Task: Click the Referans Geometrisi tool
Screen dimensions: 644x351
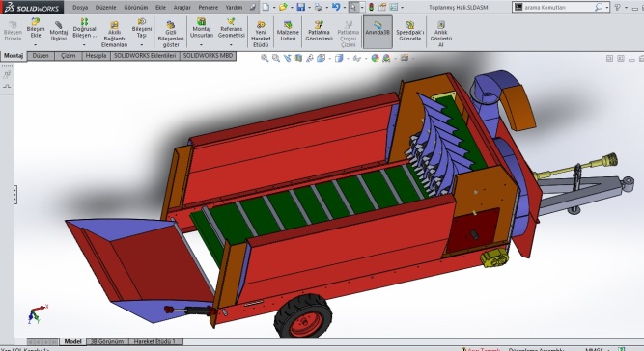Action: click(231, 28)
